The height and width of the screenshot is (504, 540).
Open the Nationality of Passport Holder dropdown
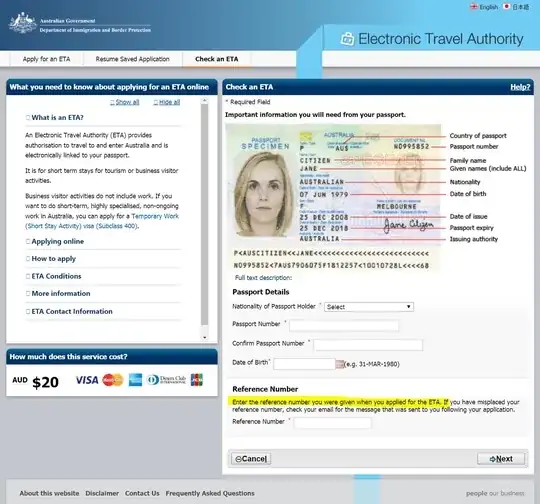click(369, 307)
